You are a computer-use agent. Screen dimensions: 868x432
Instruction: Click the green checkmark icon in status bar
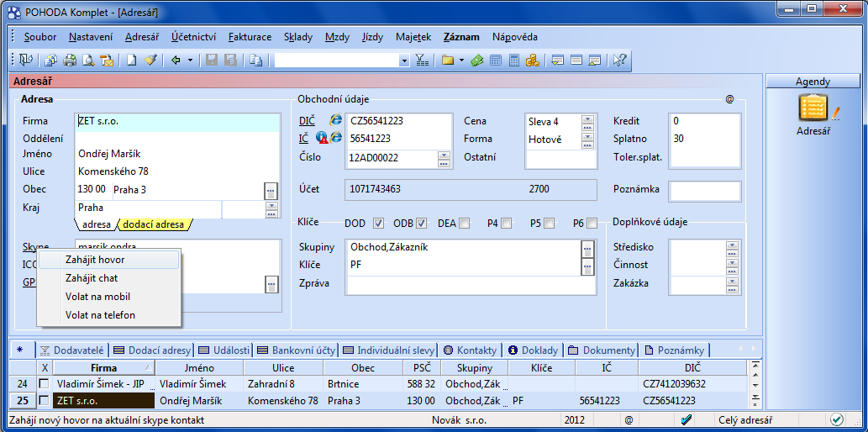coord(836,420)
